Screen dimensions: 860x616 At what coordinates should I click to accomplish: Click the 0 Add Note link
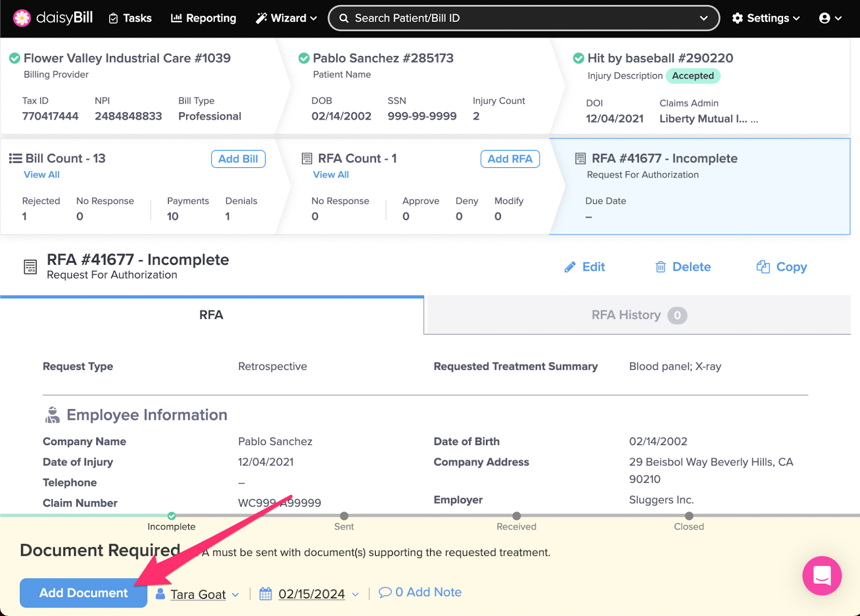coord(420,592)
